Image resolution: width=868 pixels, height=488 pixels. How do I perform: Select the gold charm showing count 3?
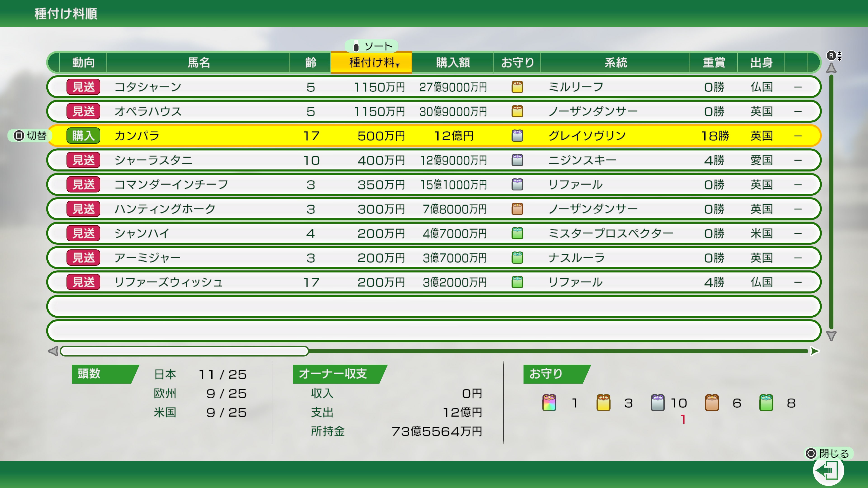603,403
